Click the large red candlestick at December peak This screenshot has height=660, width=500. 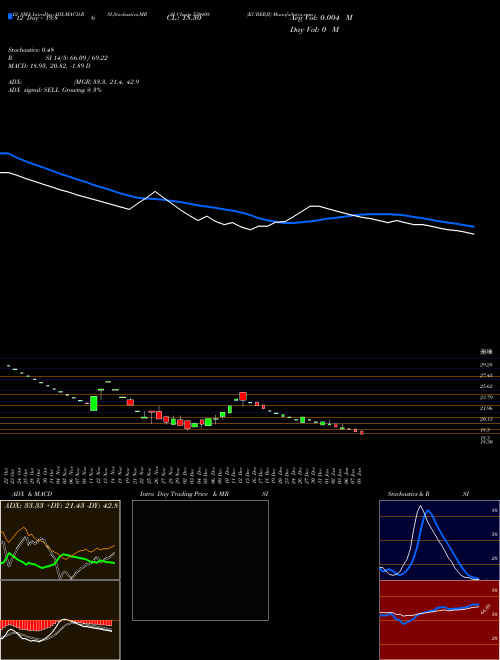pos(243,397)
